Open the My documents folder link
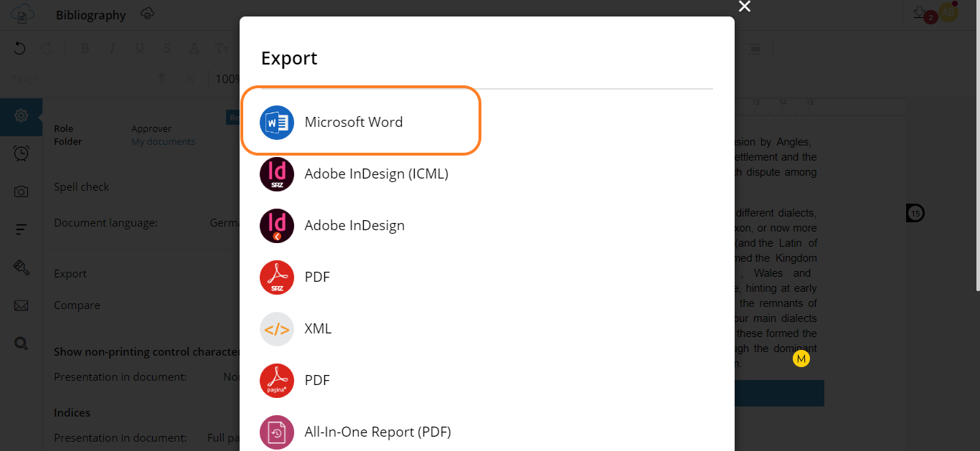 pyautogui.click(x=163, y=142)
